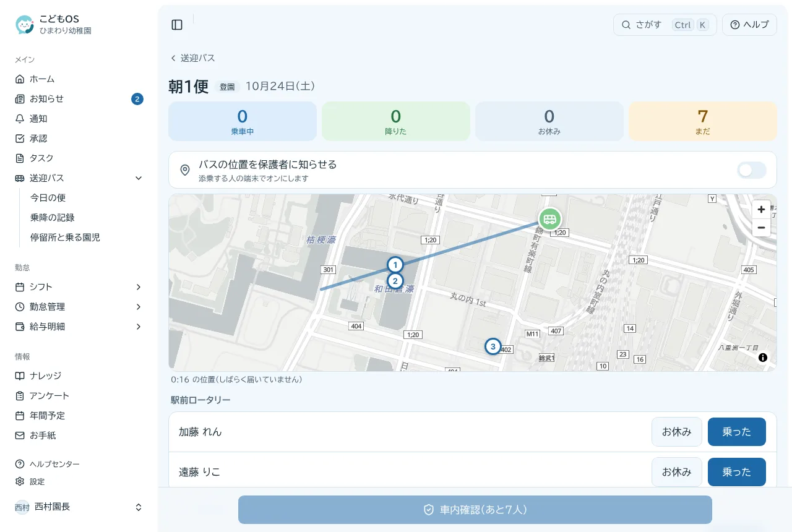792x532 pixels.
Task: Select stop marker 3 on map
Action: click(493, 346)
